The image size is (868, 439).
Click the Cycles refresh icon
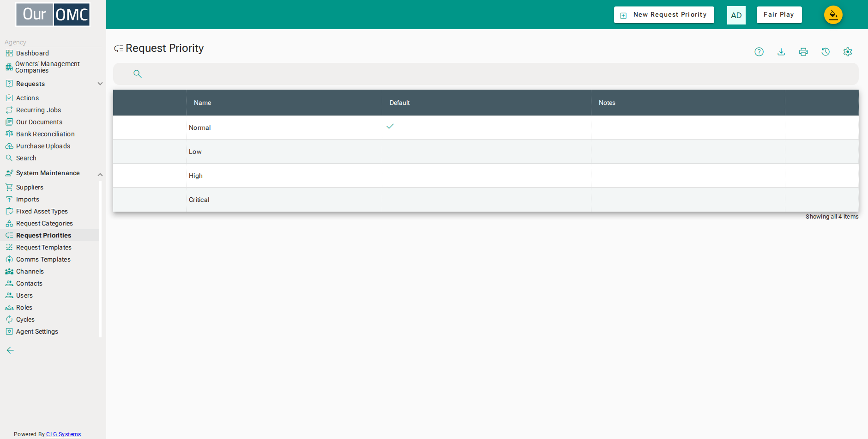pyautogui.click(x=9, y=319)
